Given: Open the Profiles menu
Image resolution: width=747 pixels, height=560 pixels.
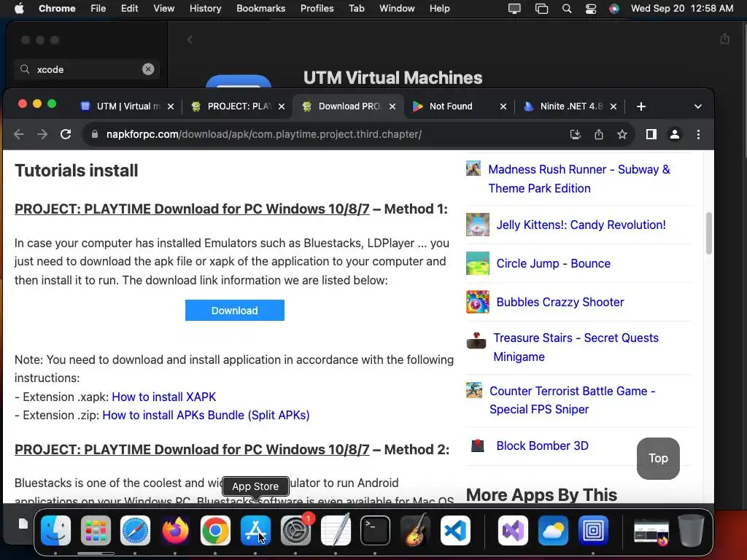Looking at the screenshot, I should 317,9.
